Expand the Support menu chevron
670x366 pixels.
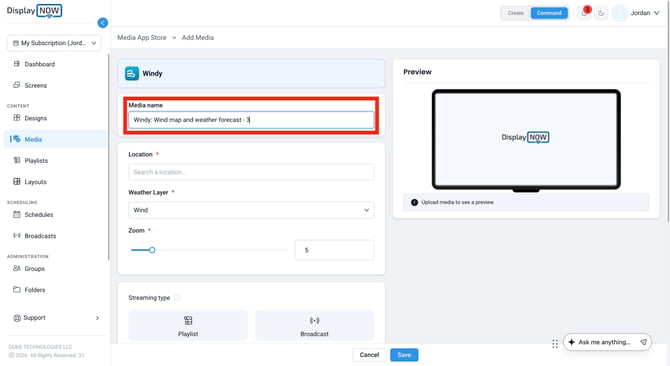tap(97, 318)
